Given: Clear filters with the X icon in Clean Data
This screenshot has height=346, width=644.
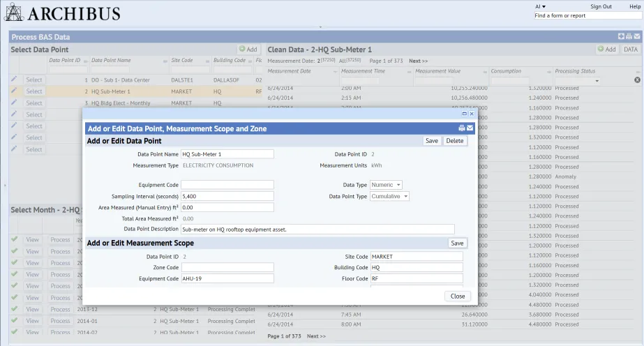Looking at the screenshot, I should point(637,80).
